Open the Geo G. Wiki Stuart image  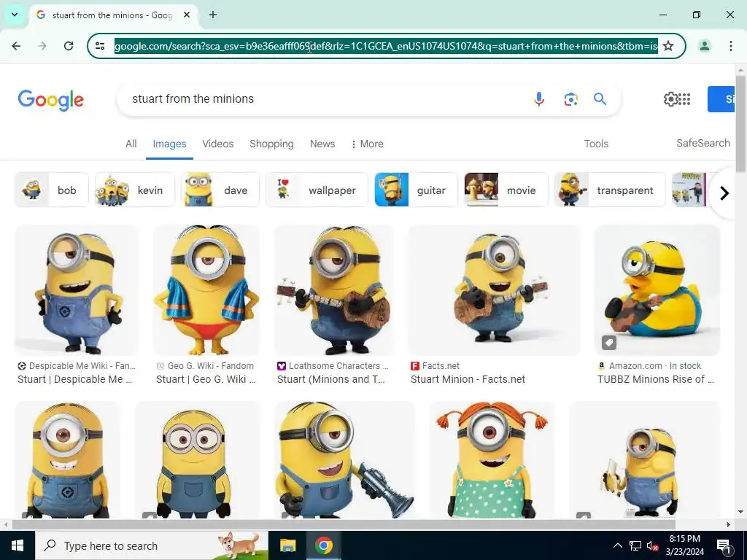[206, 290]
